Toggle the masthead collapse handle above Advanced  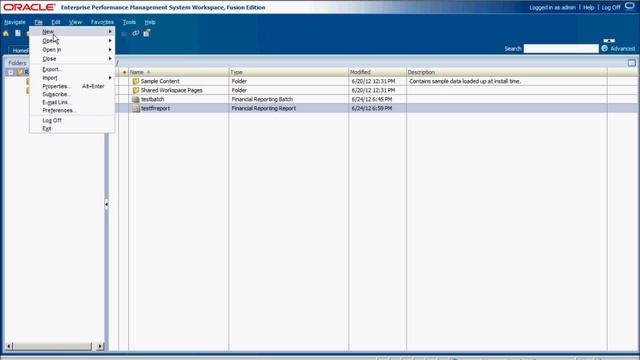[x=609, y=41]
